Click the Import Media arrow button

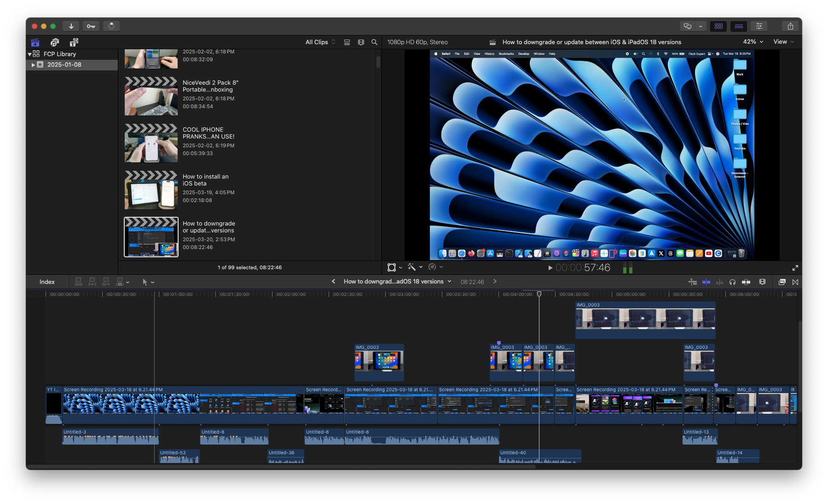71,26
